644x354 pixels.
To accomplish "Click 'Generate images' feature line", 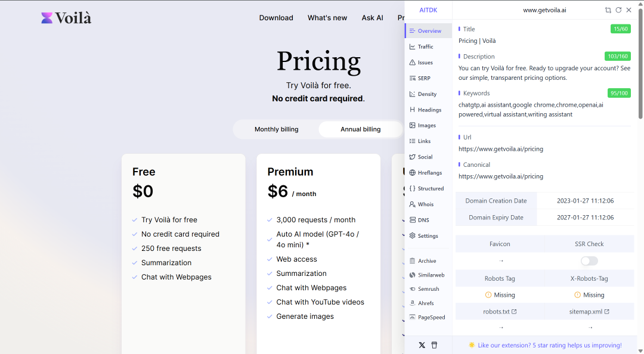I will pos(305,316).
